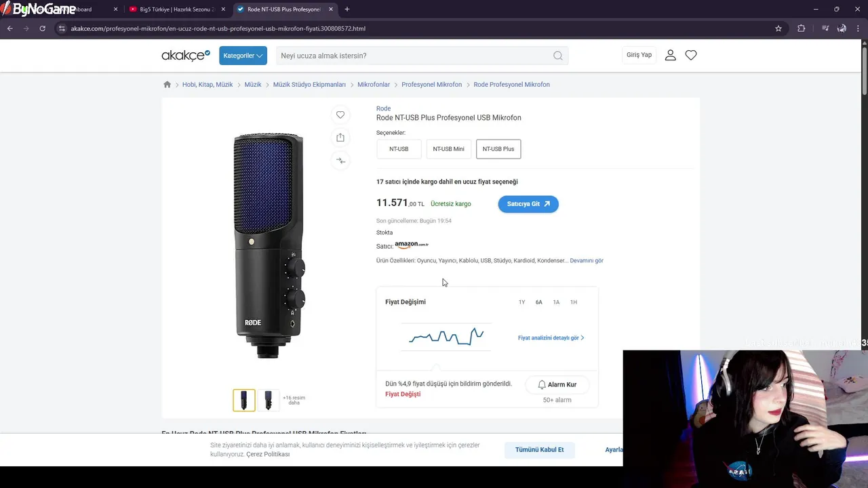Click the Satıcıya Git button
Screen dimensions: 868x488
[x=528, y=204]
